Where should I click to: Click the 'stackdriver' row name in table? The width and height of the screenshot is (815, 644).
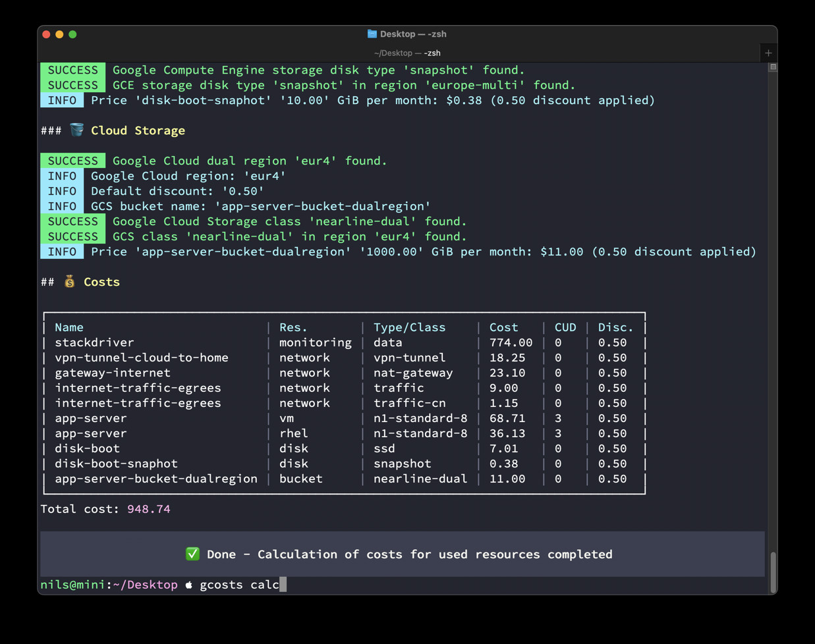[x=94, y=342]
